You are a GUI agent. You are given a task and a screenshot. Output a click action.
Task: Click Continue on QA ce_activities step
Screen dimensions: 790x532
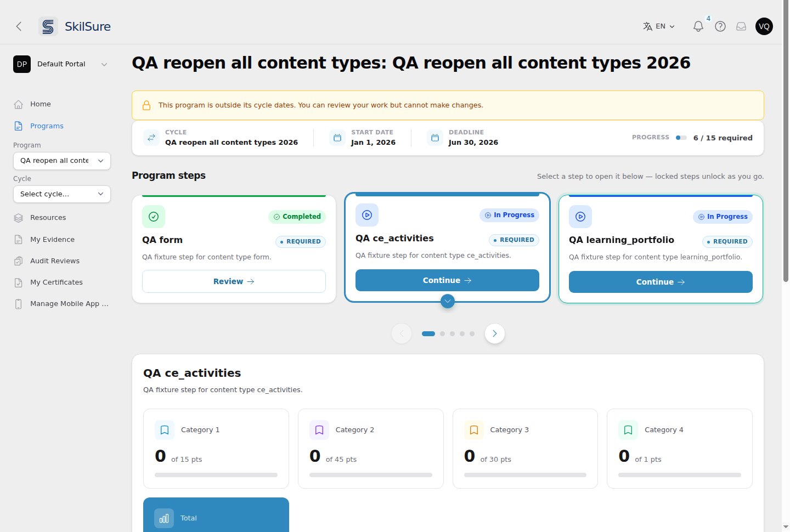coord(447,280)
